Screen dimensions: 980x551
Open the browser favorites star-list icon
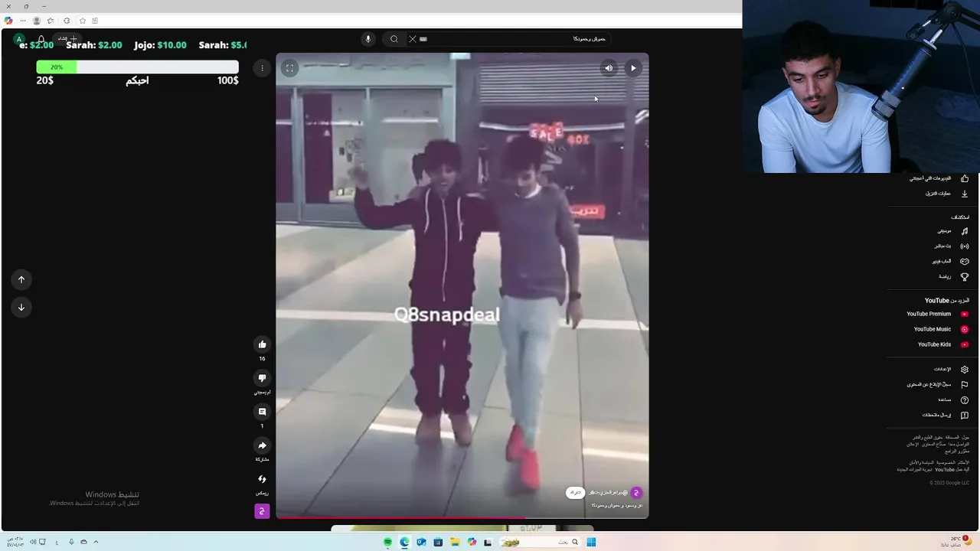tap(51, 21)
